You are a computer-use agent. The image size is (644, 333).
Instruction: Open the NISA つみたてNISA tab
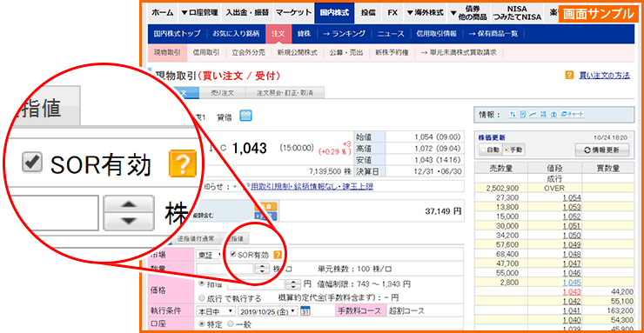point(517,12)
